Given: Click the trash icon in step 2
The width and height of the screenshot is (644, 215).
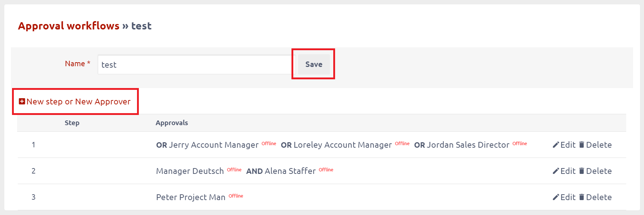Looking at the screenshot, I should point(581,171).
